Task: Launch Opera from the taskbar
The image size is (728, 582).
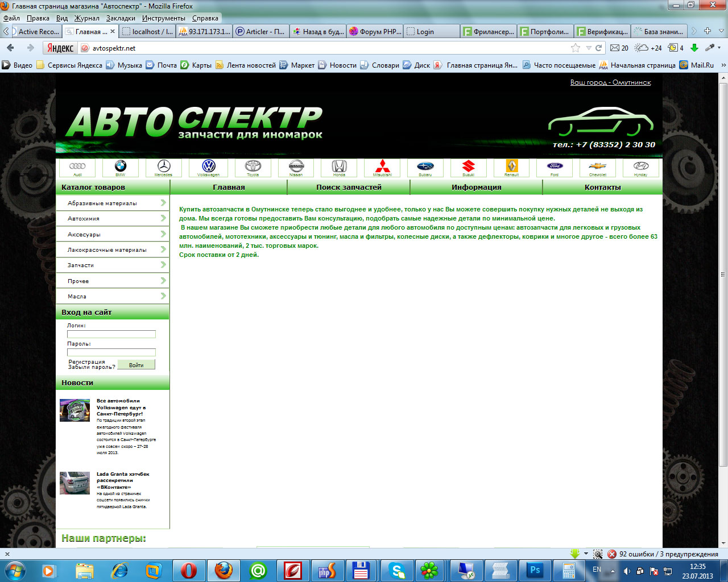Action: click(188, 570)
